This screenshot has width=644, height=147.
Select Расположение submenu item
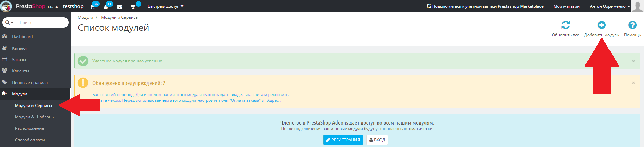29,128
